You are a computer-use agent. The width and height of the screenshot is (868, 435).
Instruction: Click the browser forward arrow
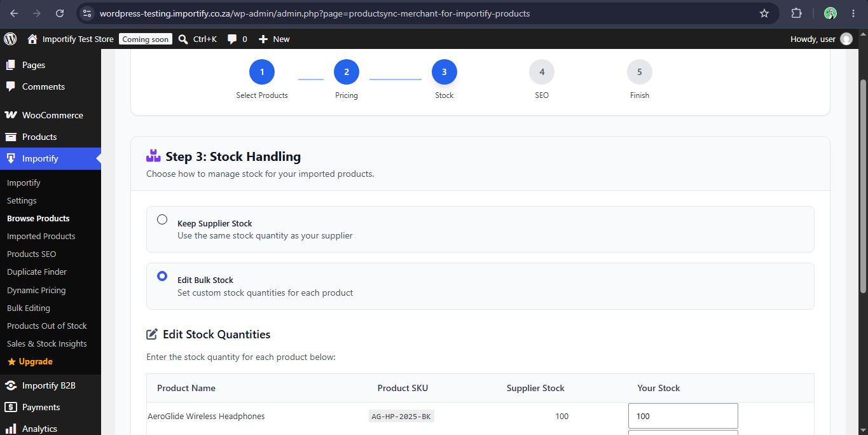[37, 13]
